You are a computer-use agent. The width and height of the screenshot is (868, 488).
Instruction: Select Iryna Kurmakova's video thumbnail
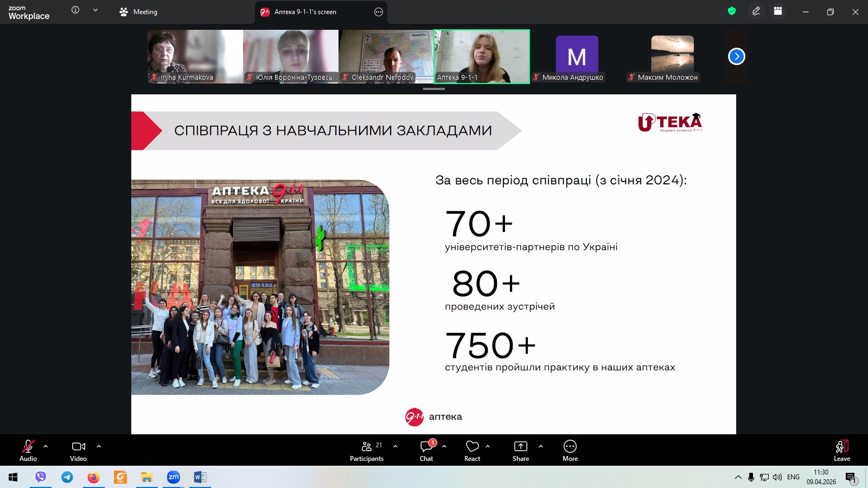tap(195, 56)
